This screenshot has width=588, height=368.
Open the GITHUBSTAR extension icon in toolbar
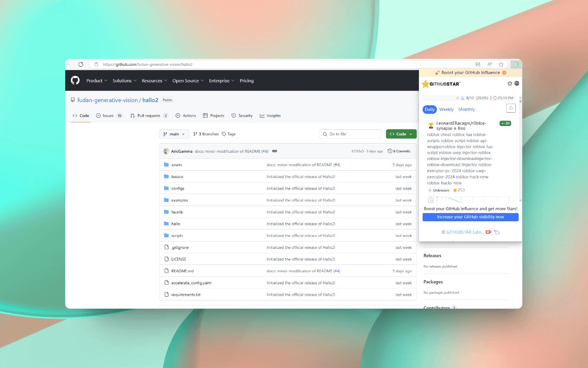tap(516, 64)
